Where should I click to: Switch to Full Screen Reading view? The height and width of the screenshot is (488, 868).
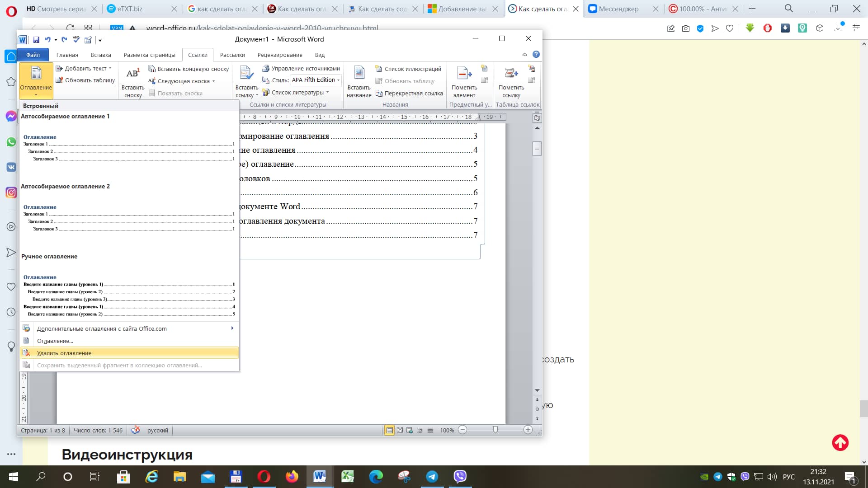400,431
